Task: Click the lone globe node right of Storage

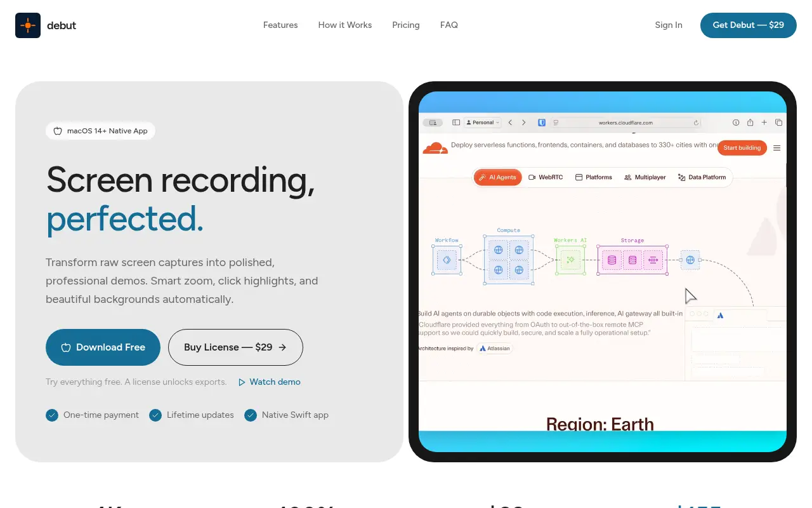Action: point(690,260)
